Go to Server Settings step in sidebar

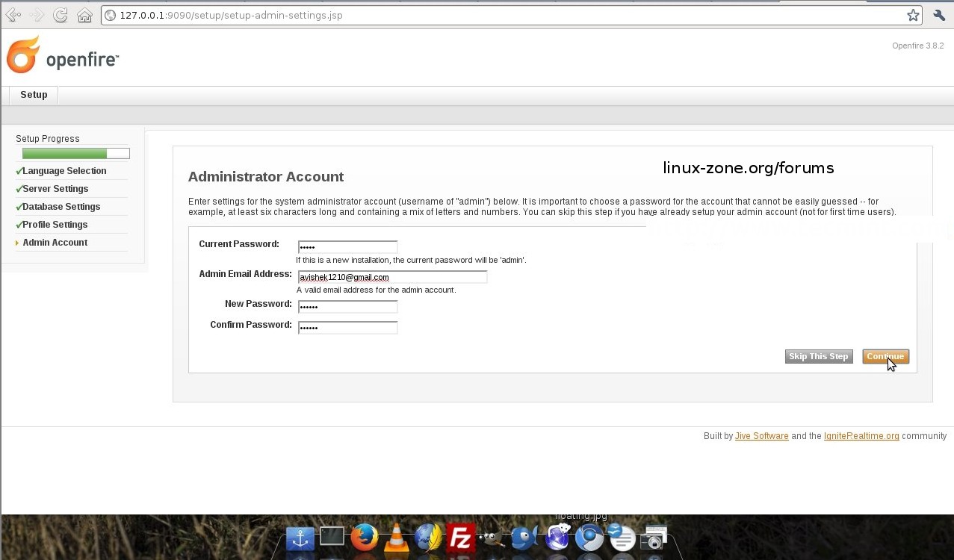[55, 189]
